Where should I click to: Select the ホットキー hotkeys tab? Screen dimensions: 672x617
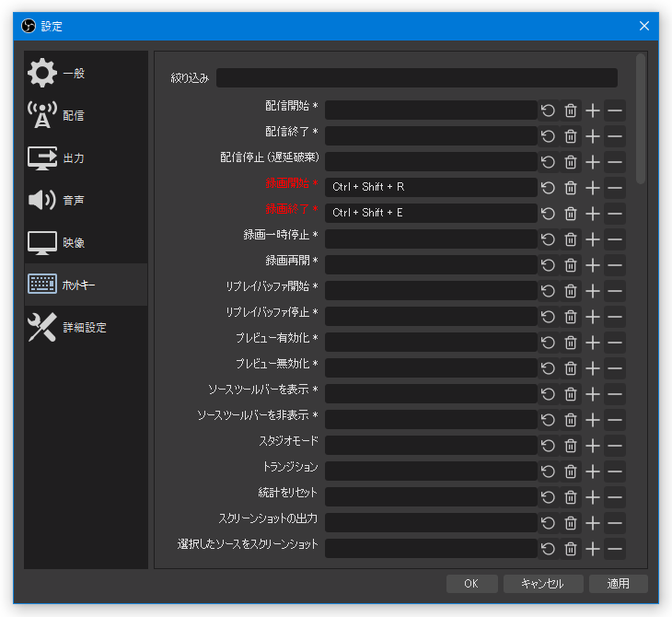point(86,285)
